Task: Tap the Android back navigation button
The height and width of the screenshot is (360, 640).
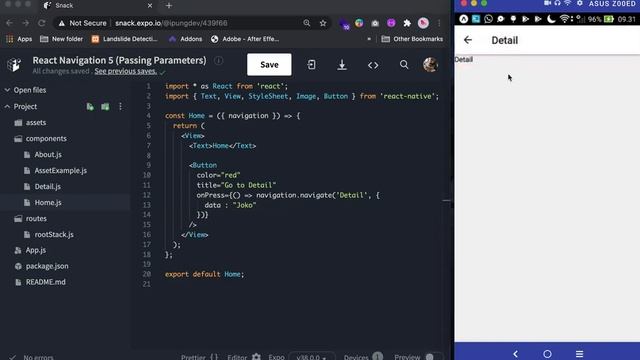Action: coord(516,354)
